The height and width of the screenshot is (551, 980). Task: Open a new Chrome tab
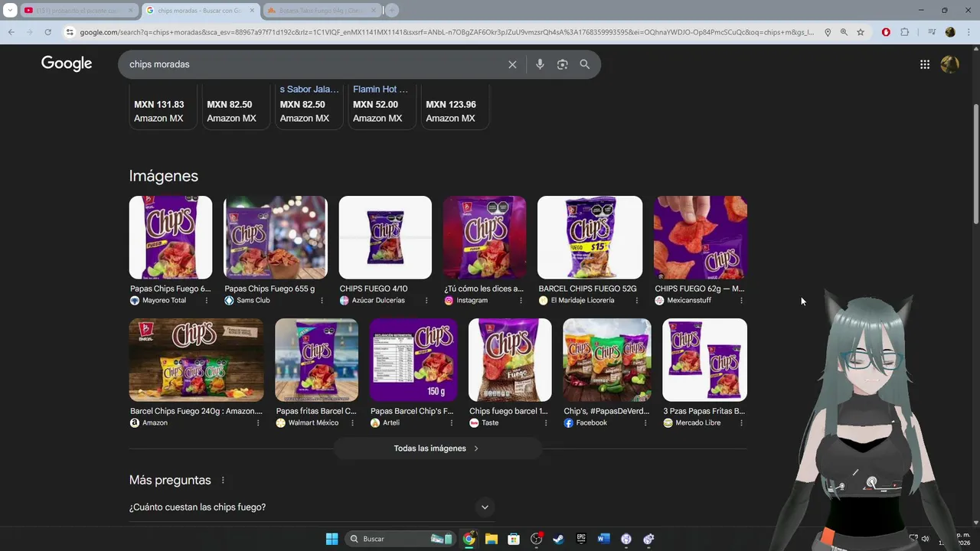[392, 11]
